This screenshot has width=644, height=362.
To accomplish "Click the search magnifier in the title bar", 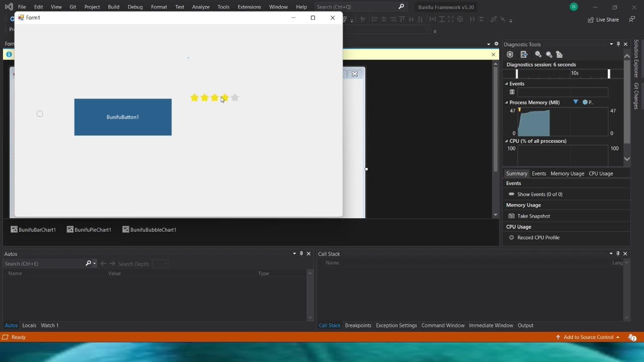I will coord(401,7).
